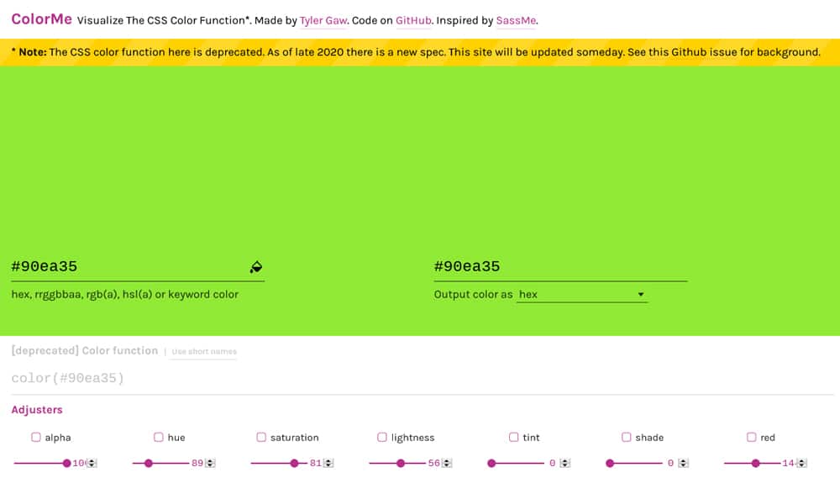Click the saturation slider handle
The height and width of the screenshot is (504, 840).
coord(294,463)
